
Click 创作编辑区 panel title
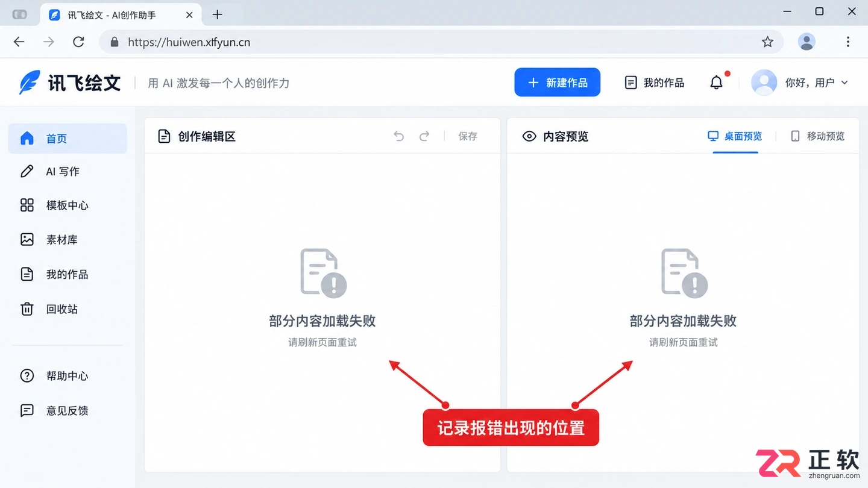click(207, 136)
